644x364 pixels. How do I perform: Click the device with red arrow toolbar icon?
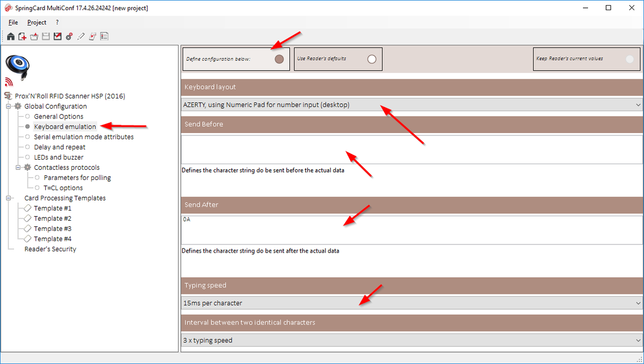(92, 37)
